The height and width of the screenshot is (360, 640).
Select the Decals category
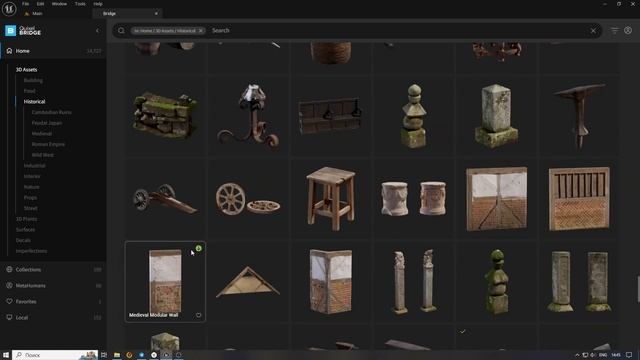[23, 240]
